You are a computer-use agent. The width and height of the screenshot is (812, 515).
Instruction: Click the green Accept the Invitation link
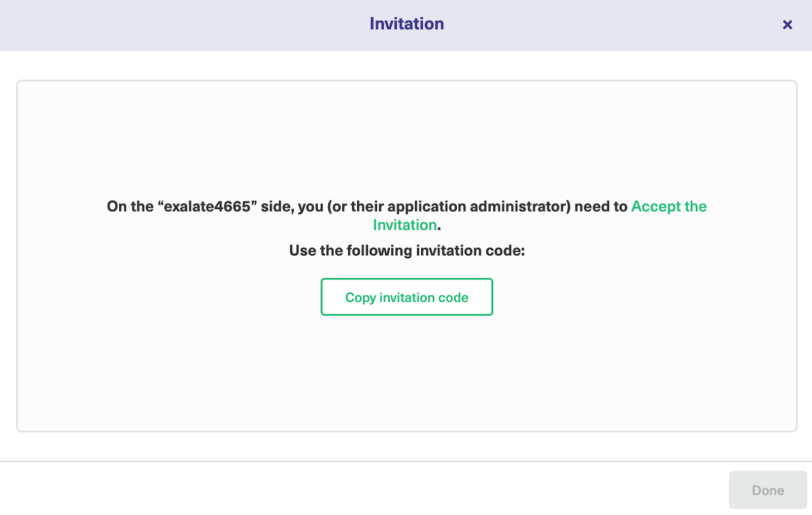(x=668, y=207)
